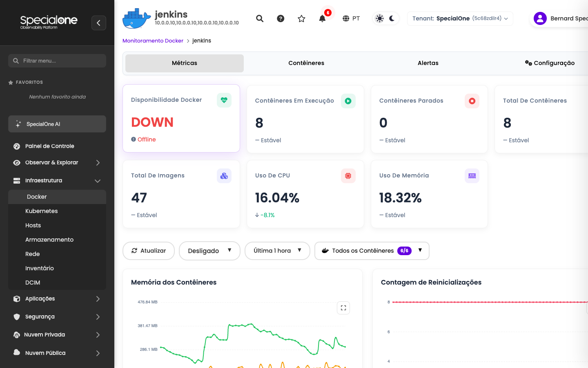Expand Aplicações menu chevron
Image resolution: width=588 pixels, height=368 pixels.
(x=98, y=299)
